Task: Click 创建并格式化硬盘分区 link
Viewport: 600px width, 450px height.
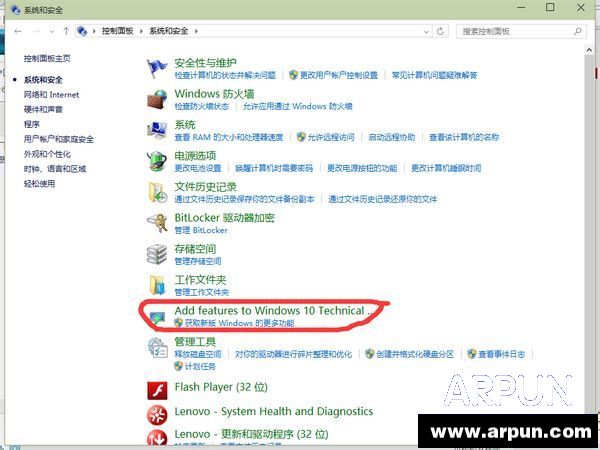Action: click(414, 354)
